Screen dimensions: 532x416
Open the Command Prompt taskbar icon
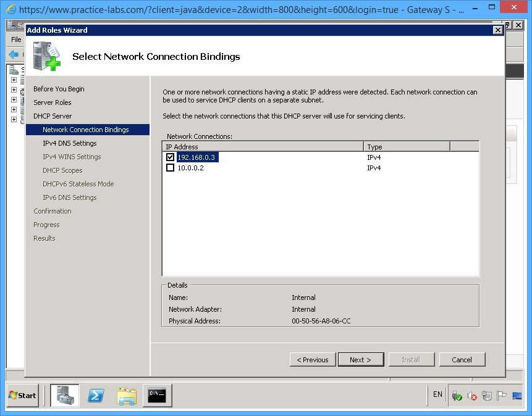tap(156, 395)
